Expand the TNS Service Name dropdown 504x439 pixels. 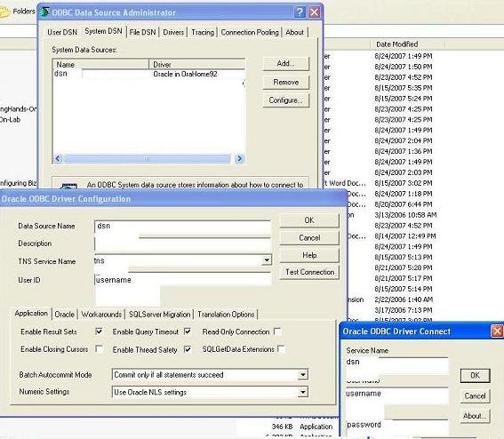tap(267, 260)
